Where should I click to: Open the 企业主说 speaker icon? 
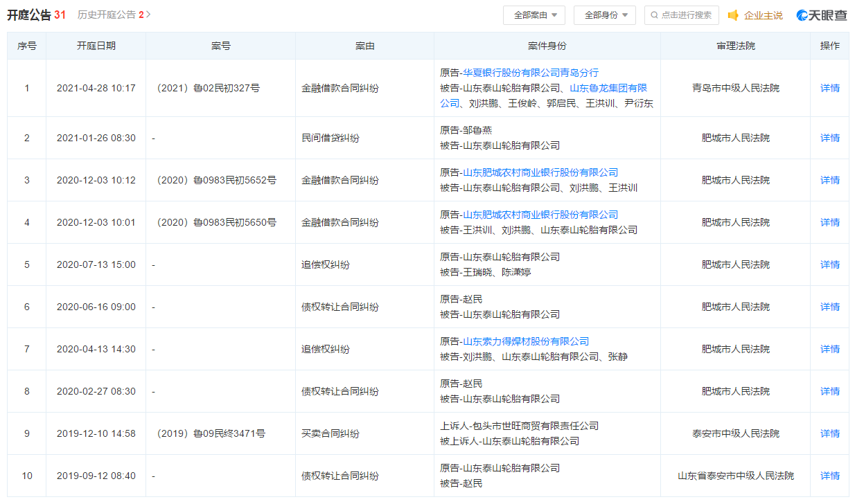click(733, 15)
